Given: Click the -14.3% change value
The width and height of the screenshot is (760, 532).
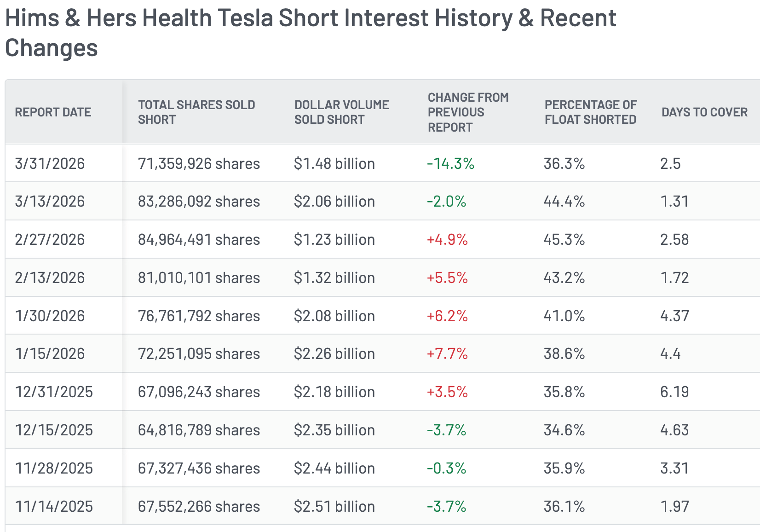Looking at the screenshot, I should tap(450, 164).
